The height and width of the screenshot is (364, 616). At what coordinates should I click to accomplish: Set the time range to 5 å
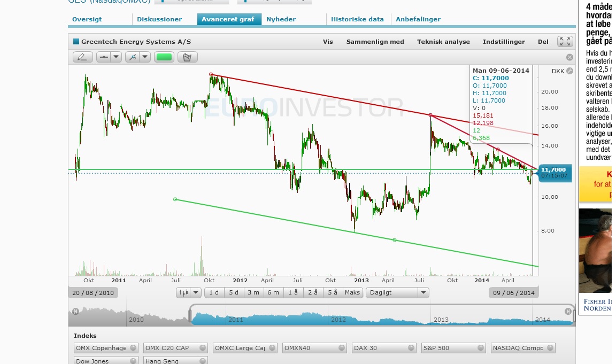click(x=333, y=292)
